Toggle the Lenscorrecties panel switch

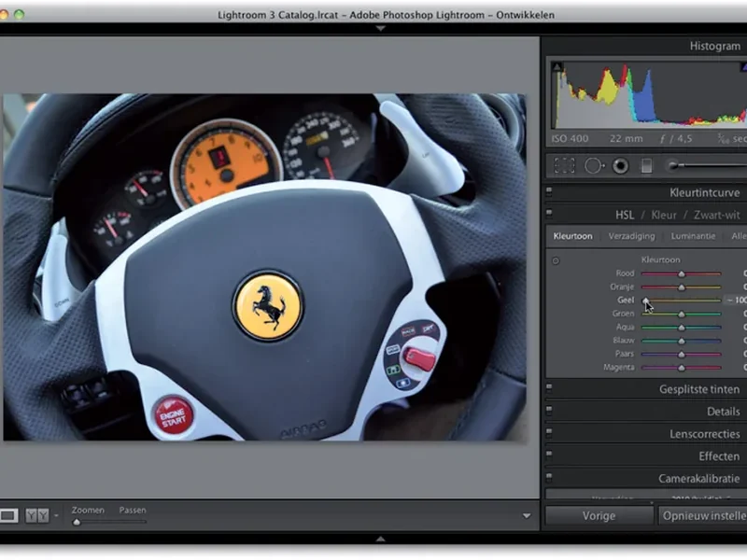(x=549, y=432)
